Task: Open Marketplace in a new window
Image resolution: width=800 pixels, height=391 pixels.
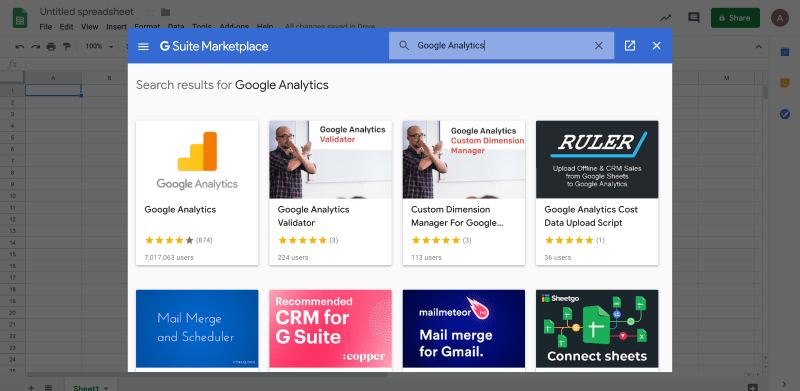Action: coord(630,46)
